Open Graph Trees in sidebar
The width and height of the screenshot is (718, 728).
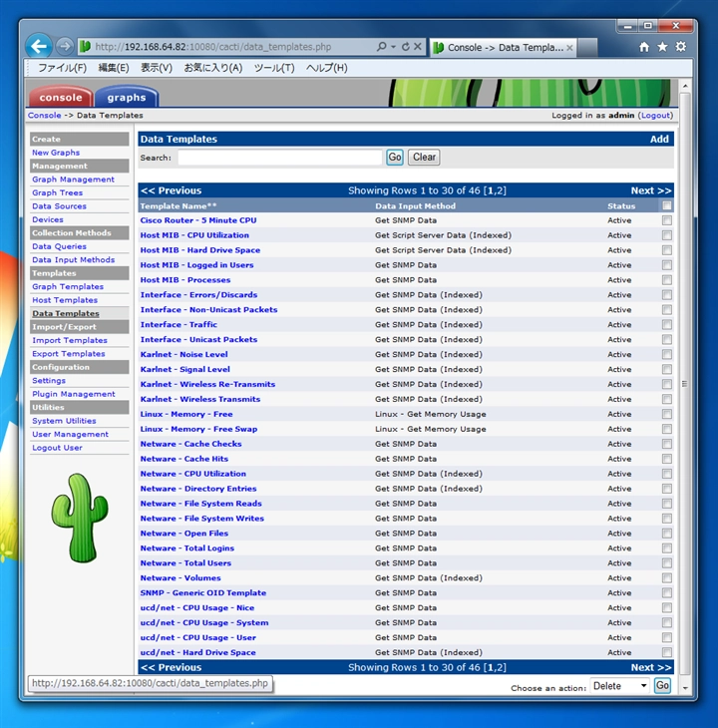click(57, 192)
